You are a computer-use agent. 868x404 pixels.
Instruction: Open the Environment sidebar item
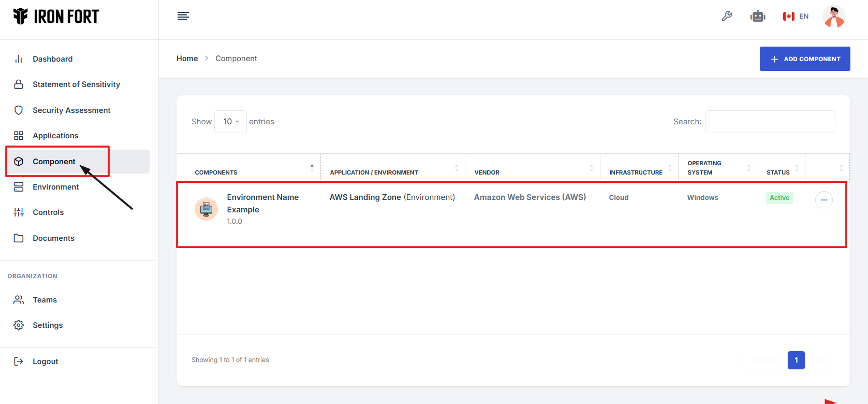click(55, 187)
